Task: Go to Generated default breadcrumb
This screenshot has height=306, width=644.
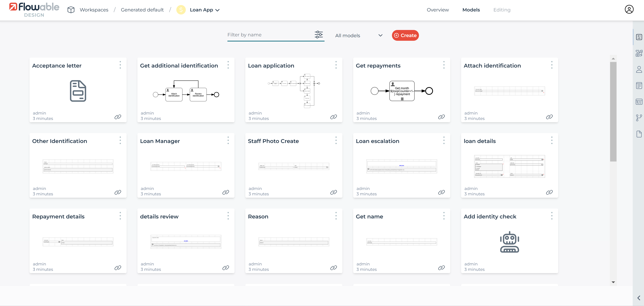Action: (142, 10)
